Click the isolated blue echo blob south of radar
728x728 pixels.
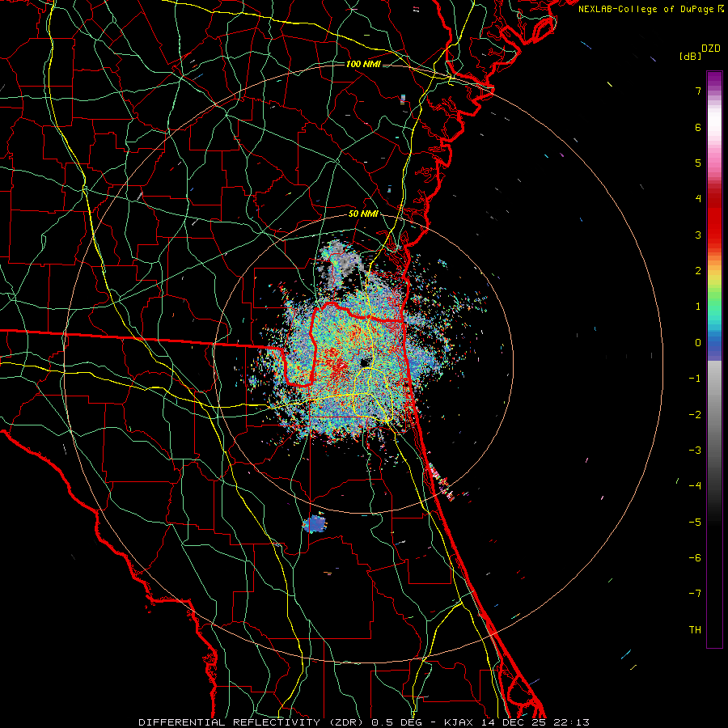[x=315, y=524]
